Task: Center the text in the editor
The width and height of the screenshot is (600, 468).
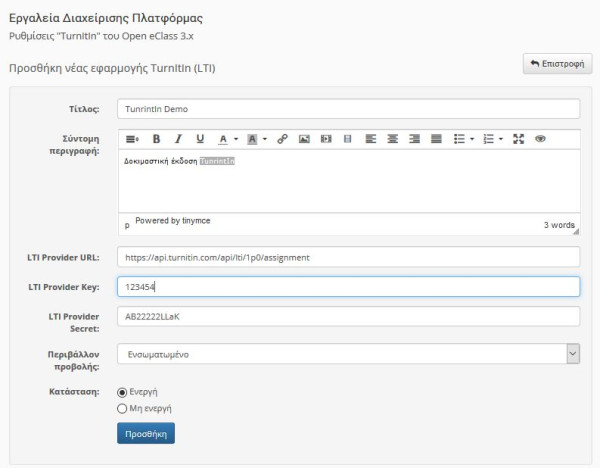Action: [392, 139]
